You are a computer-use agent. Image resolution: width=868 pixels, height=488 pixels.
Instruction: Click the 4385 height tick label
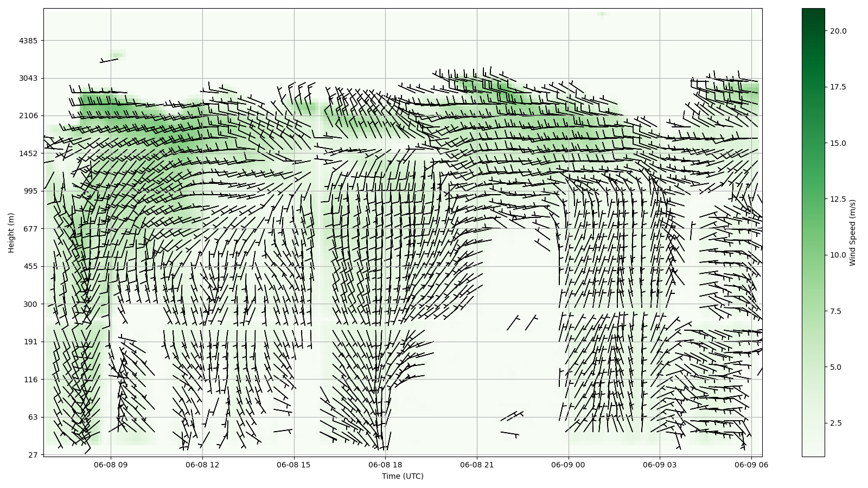[28, 41]
